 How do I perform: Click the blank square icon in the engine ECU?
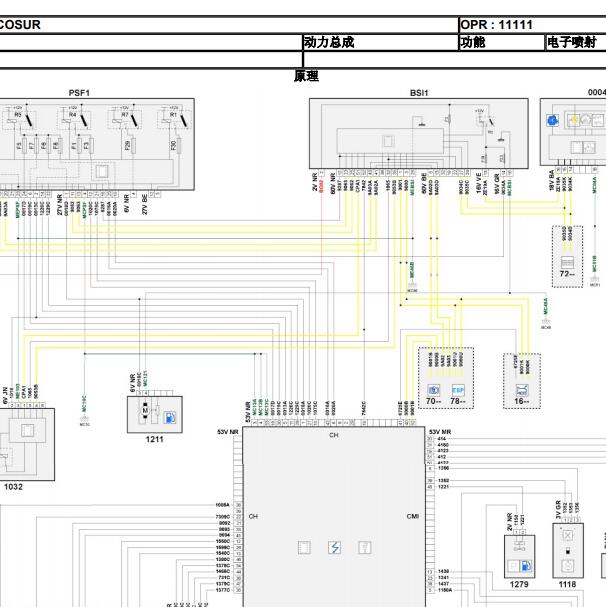[x=305, y=547]
